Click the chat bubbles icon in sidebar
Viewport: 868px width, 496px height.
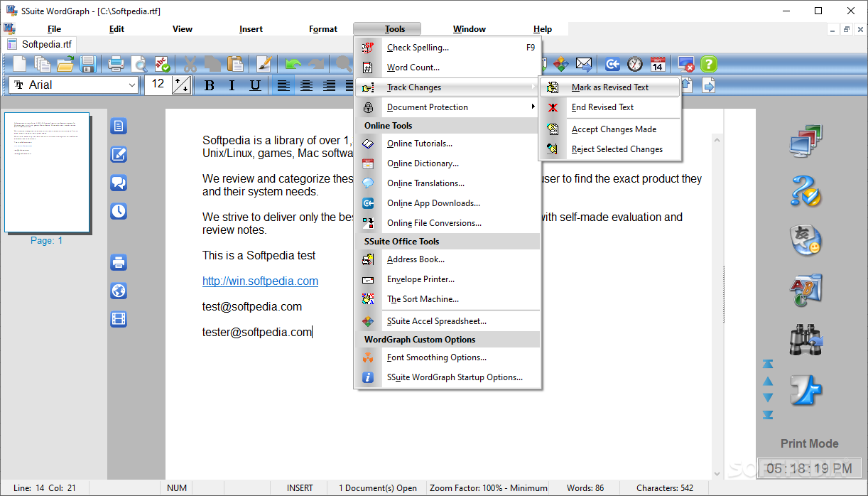(x=119, y=183)
